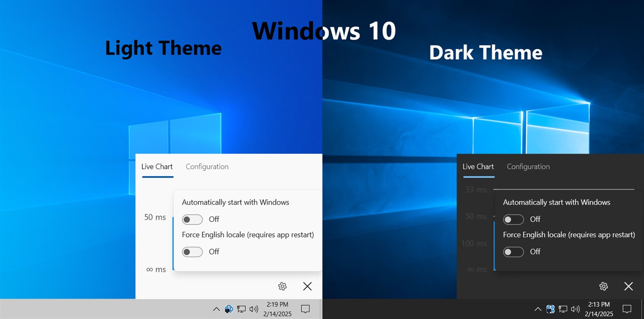Enable Automatically start with Windows in light theme
This screenshot has height=319, width=644.
192,220
